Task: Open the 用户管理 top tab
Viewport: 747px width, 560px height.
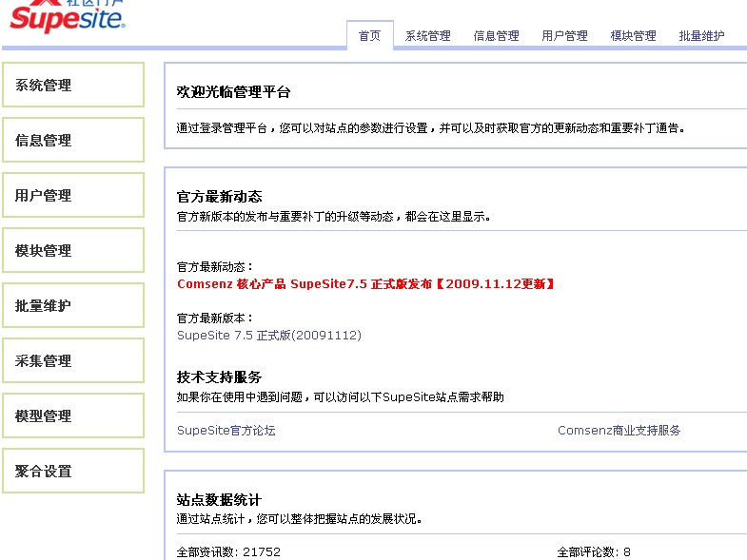Action: [564, 36]
